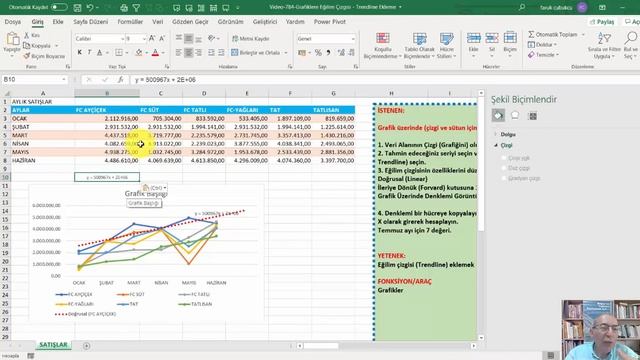Toggle italic formatting T

(x=89, y=52)
